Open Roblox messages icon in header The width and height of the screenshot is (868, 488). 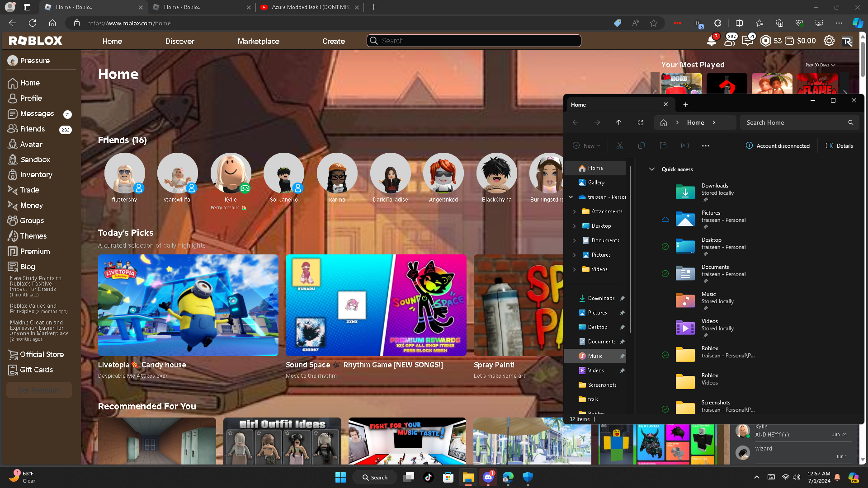click(748, 41)
